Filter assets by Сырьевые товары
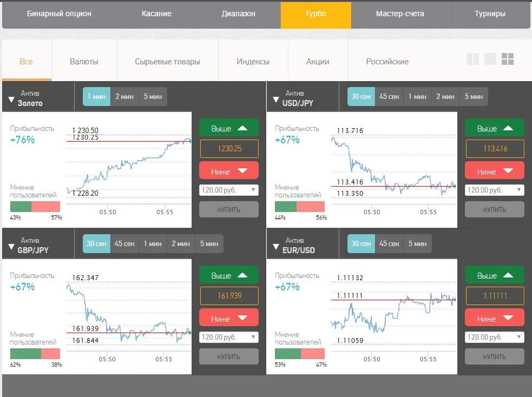 pos(167,61)
